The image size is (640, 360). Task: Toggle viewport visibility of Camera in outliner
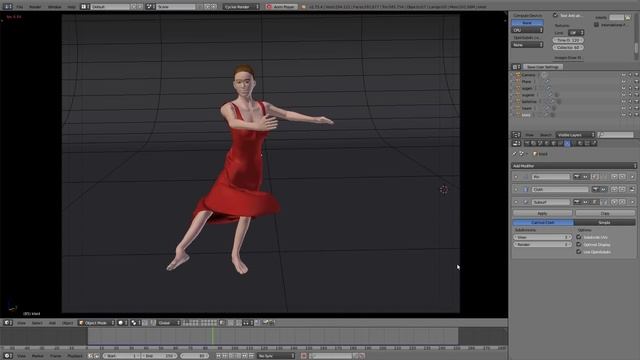(623, 75)
